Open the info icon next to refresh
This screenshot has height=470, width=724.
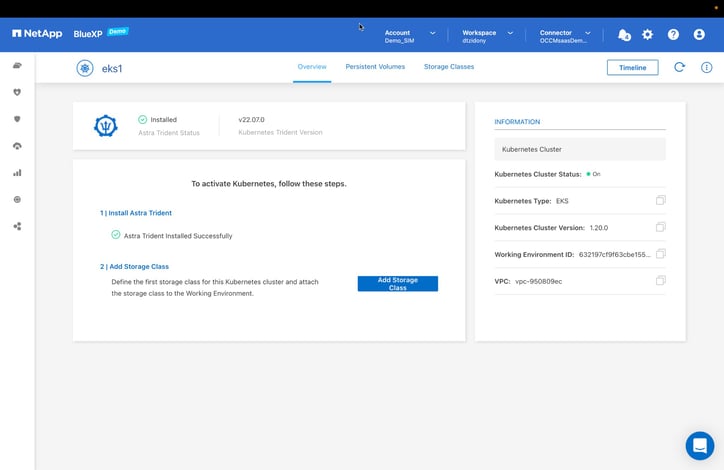tap(706, 68)
